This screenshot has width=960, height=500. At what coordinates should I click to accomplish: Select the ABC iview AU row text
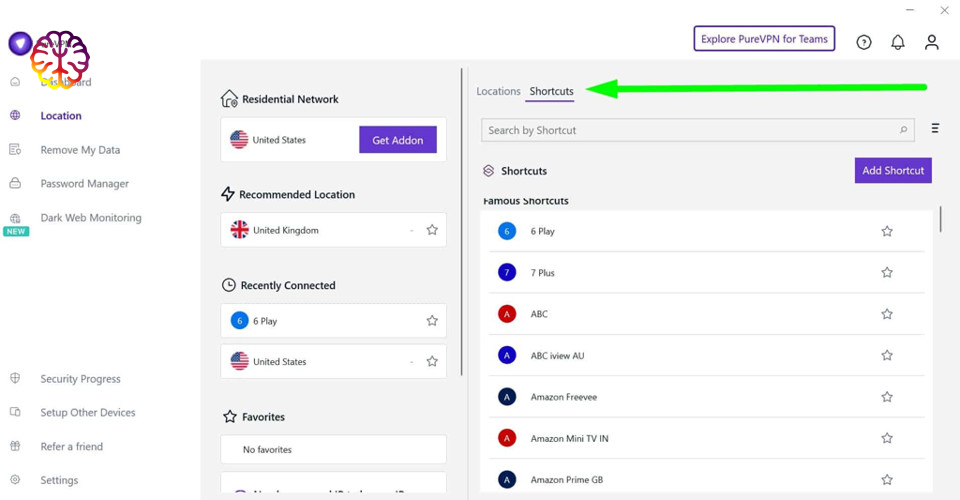point(557,356)
